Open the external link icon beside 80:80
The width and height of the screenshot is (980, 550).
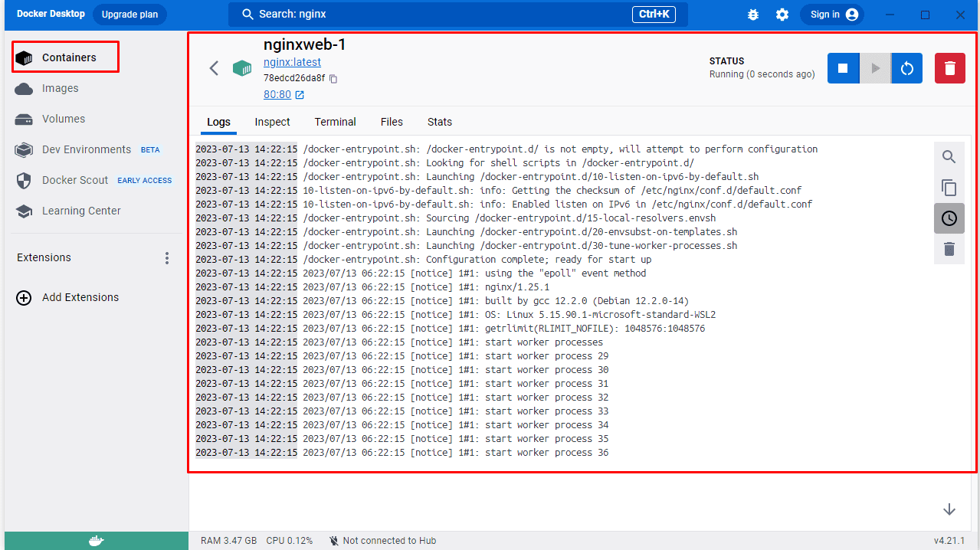coord(300,95)
